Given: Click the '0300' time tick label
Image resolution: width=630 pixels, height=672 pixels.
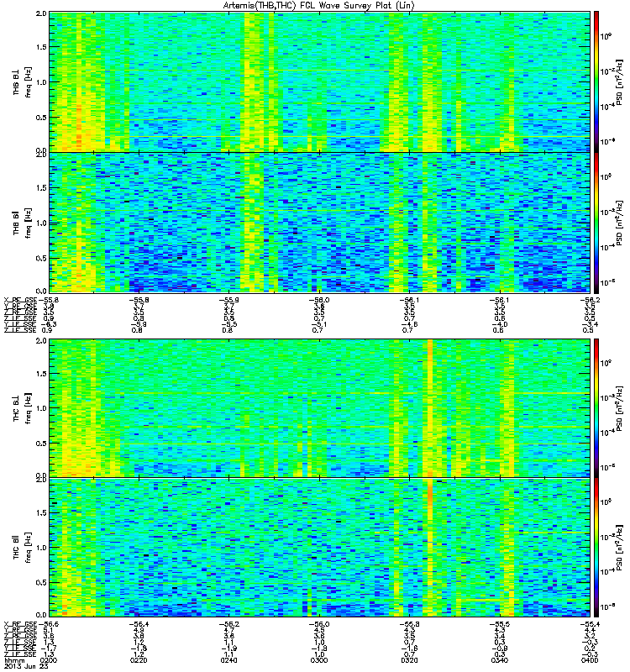Looking at the screenshot, I should (318, 660).
